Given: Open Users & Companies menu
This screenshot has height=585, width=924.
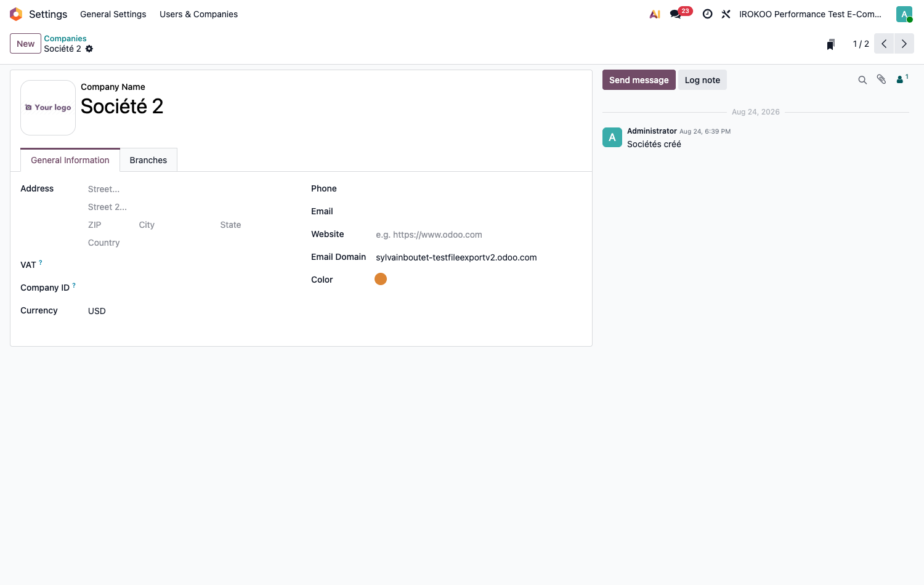Looking at the screenshot, I should [x=198, y=14].
